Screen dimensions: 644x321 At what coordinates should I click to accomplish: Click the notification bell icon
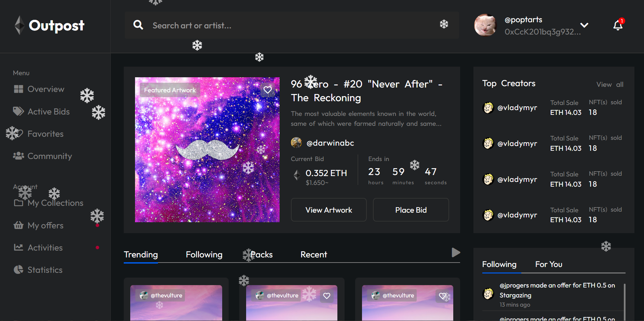[x=618, y=25]
